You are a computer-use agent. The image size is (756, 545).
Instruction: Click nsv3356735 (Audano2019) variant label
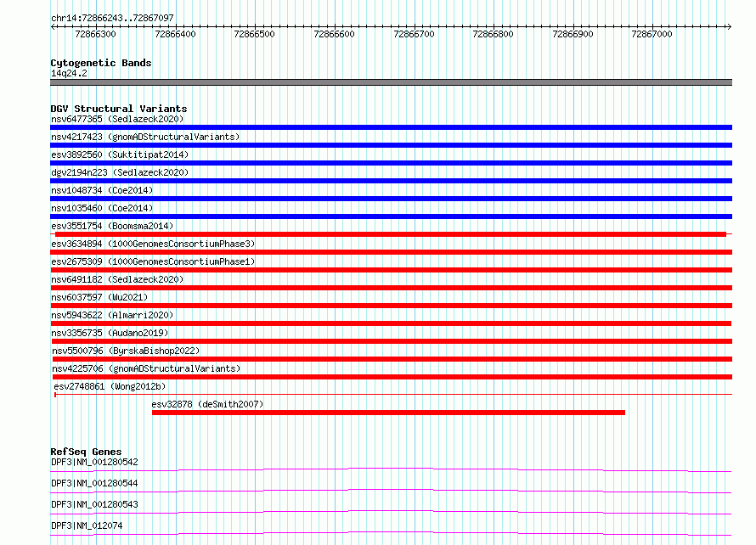pyautogui.click(x=110, y=333)
